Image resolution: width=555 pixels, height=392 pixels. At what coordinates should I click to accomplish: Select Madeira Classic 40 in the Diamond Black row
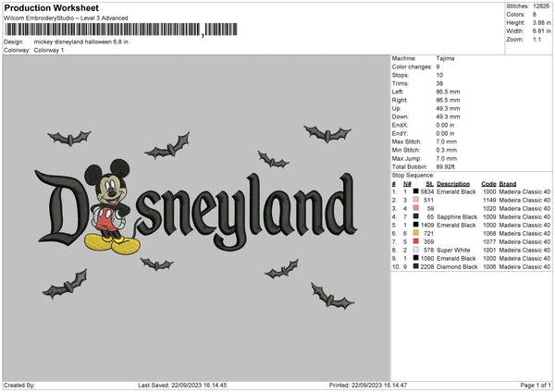tap(524, 266)
